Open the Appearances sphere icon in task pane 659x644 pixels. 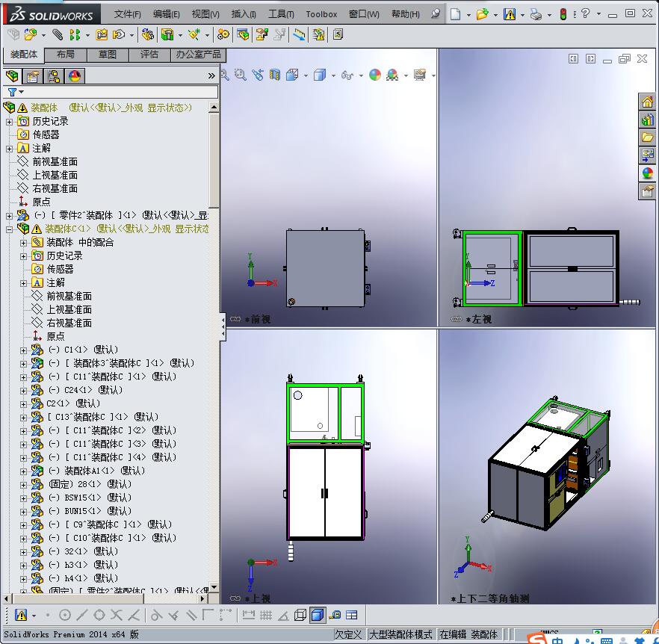[647, 173]
